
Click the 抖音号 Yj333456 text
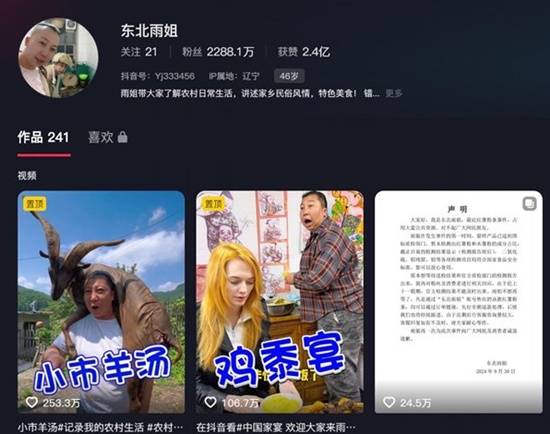(157, 76)
